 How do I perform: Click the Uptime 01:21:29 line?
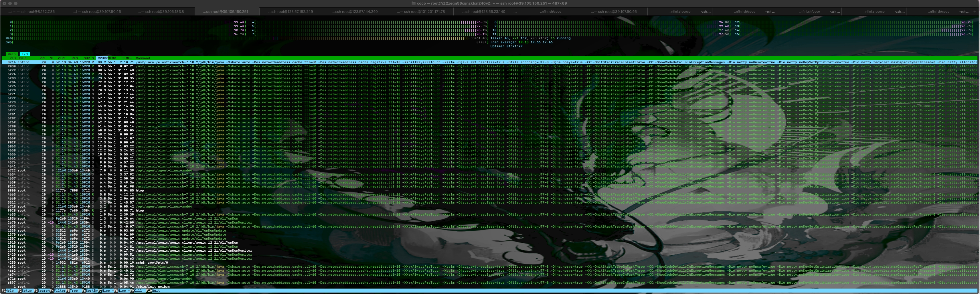pos(506,46)
